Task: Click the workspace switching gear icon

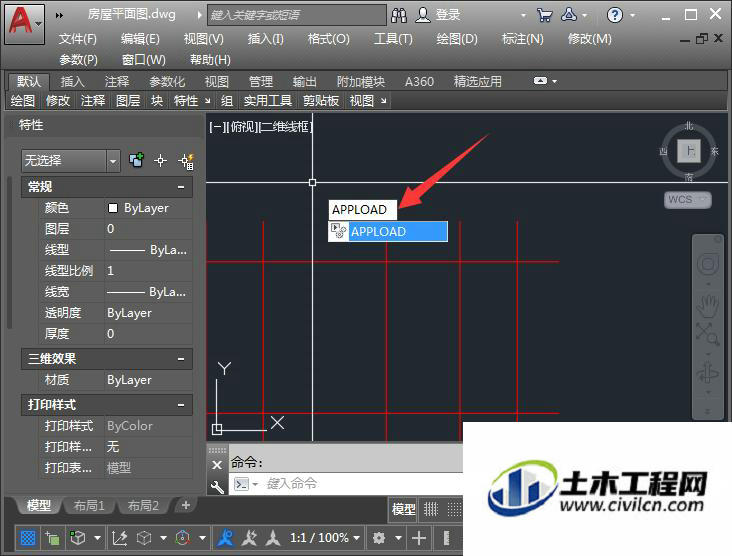Action: coord(379,538)
